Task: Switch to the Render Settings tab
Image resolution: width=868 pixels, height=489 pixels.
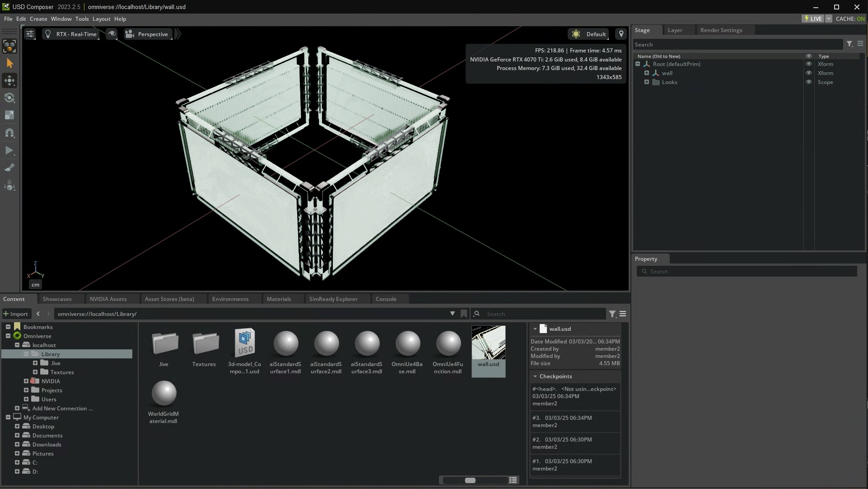Action: point(721,30)
